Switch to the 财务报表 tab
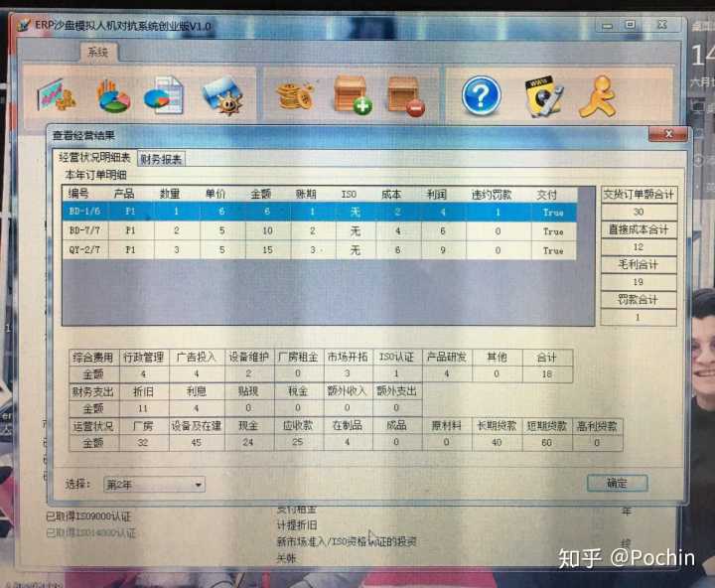The width and height of the screenshot is (715, 588). [x=161, y=159]
